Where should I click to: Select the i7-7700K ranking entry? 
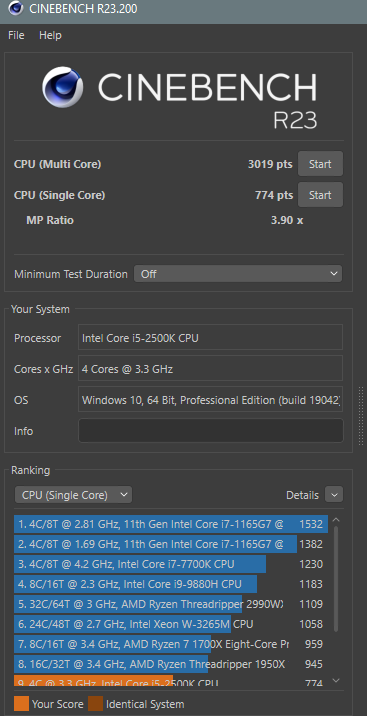[171, 564]
